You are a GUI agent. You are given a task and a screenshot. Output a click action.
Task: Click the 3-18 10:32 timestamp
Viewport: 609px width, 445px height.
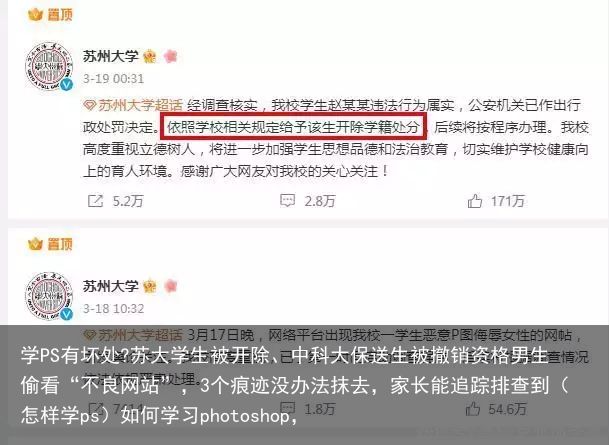(x=113, y=309)
